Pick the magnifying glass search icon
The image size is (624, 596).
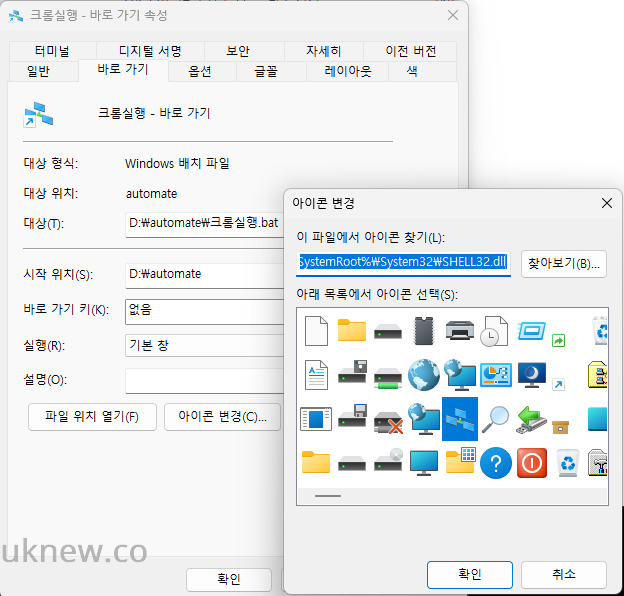(495, 419)
